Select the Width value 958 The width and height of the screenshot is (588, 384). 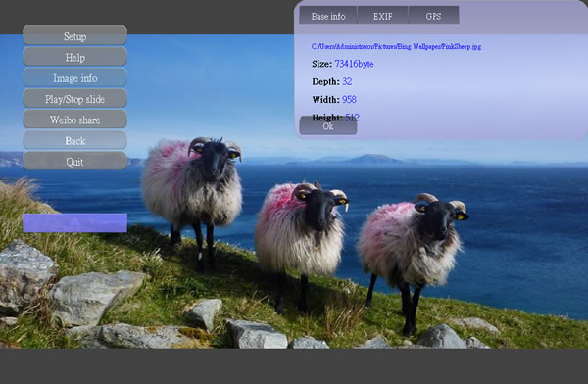click(x=349, y=99)
